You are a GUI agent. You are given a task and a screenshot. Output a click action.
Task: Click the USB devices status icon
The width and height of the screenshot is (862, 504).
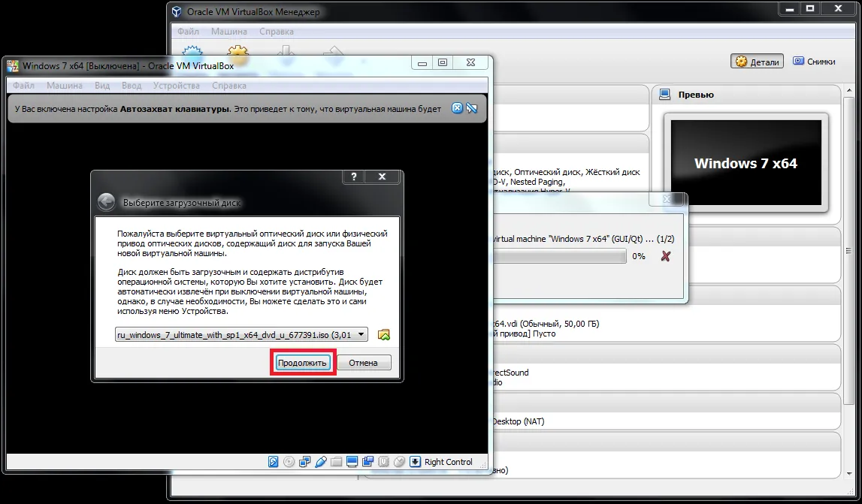321,462
